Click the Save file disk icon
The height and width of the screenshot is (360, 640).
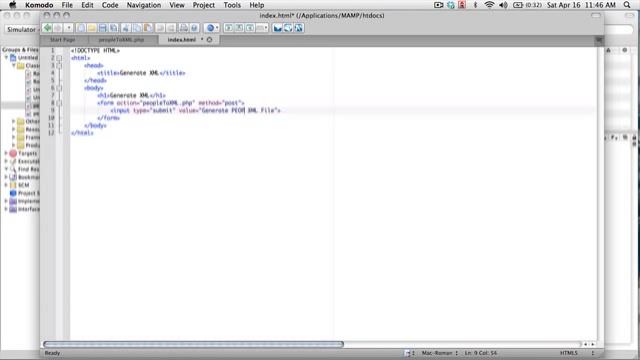pos(102,28)
